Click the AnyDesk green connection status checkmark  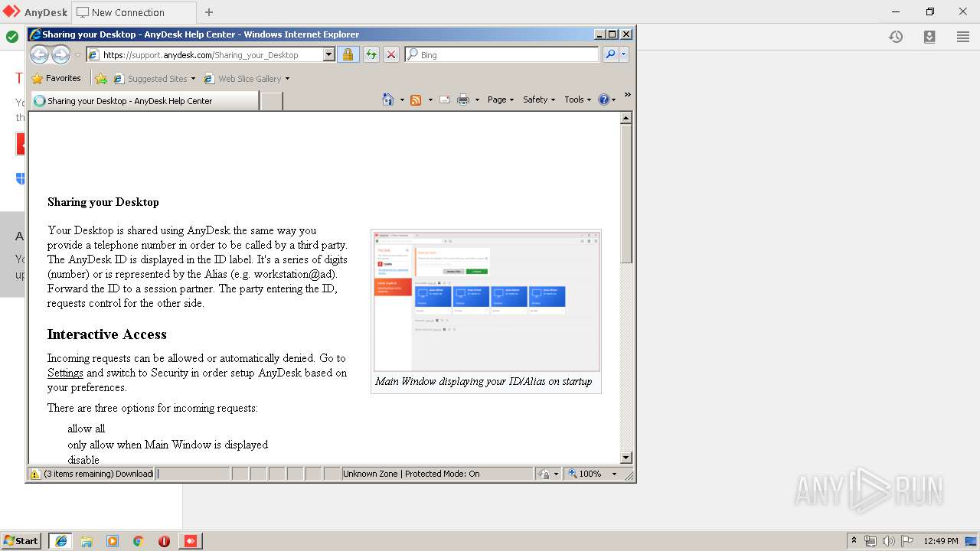pyautogui.click(x=12, y=37)
